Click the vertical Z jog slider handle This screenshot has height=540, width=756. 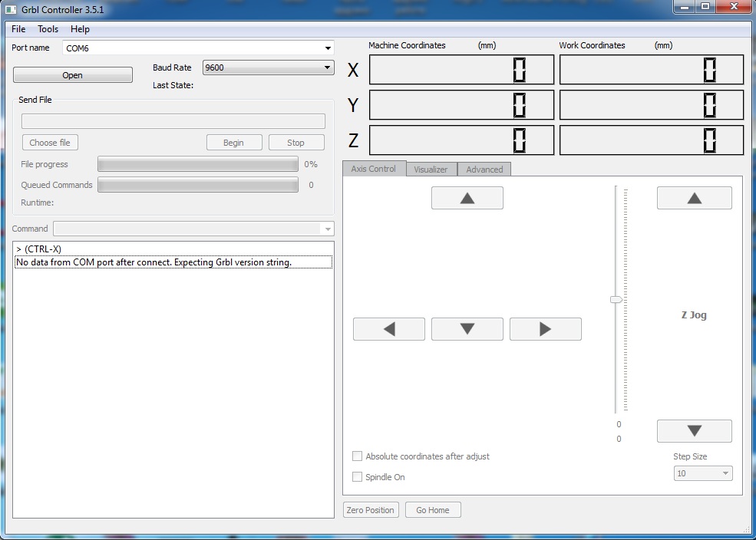coord(616,300)
